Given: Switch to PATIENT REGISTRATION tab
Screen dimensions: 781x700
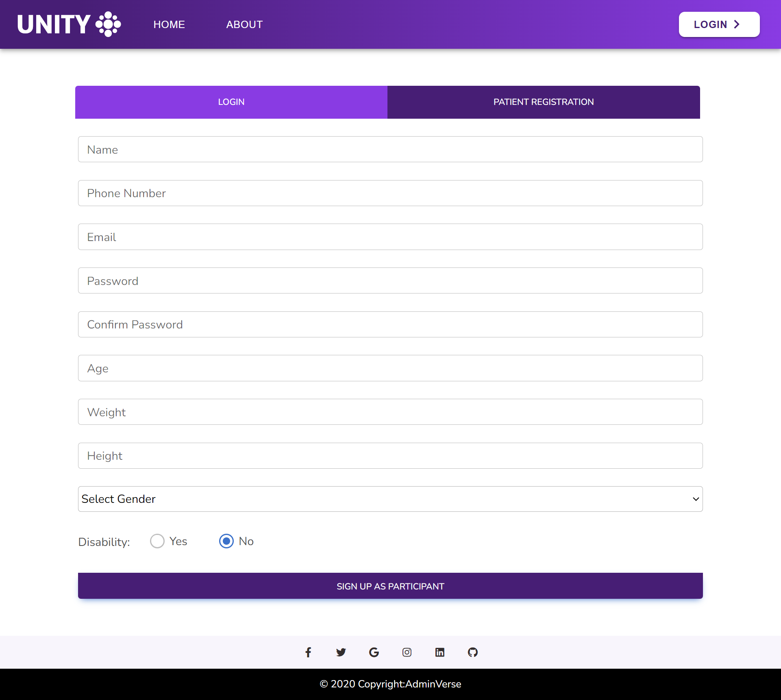Looking at the screenshot, I should (544, 102).
